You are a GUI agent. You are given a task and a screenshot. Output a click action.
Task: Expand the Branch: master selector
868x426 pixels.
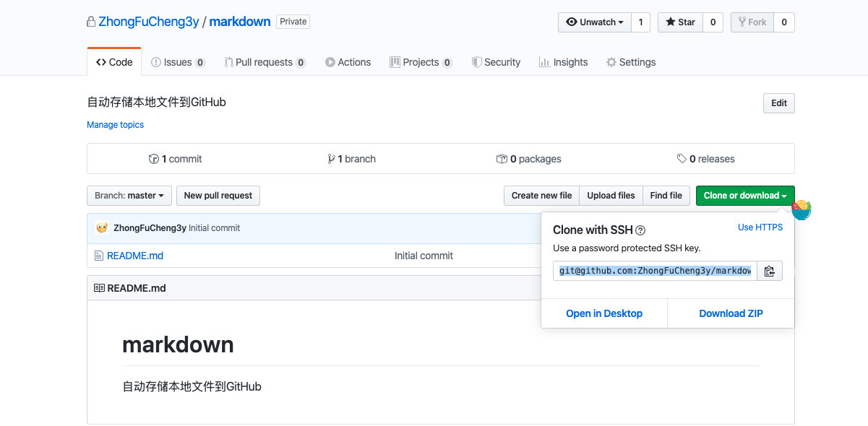coord(129,196)
